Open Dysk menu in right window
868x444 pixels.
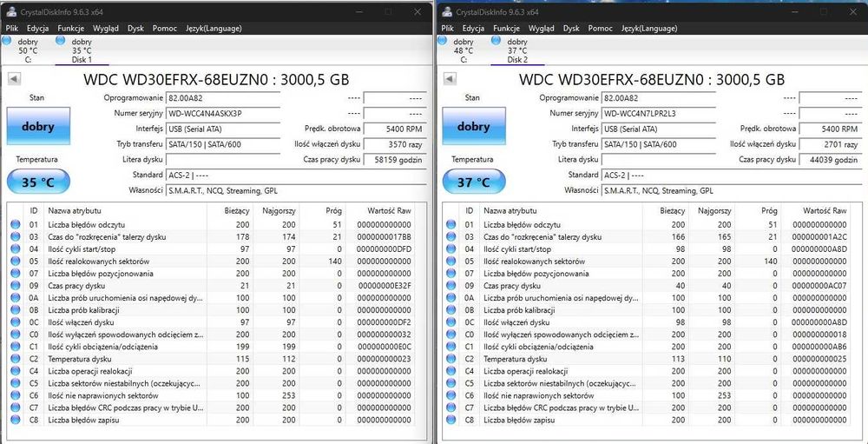click(x=571, y=29)
